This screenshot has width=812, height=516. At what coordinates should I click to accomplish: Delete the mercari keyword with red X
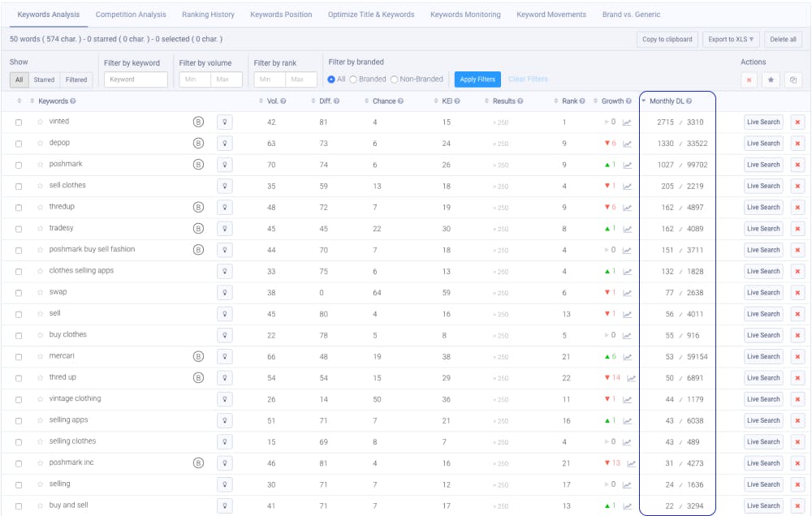(797, 357)
